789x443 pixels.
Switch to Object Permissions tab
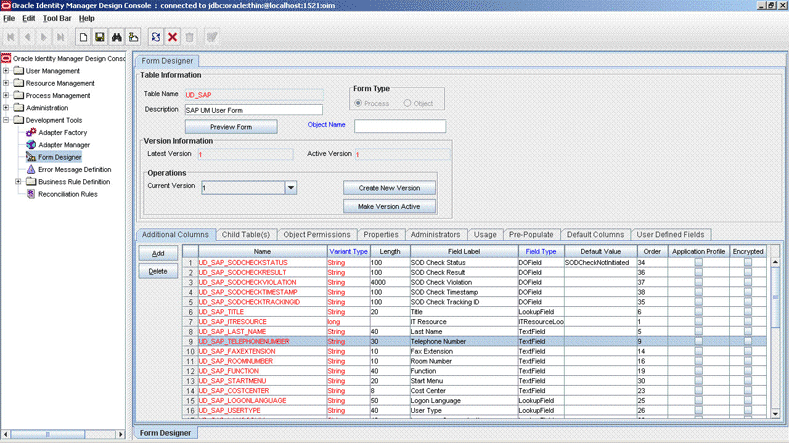317,235
